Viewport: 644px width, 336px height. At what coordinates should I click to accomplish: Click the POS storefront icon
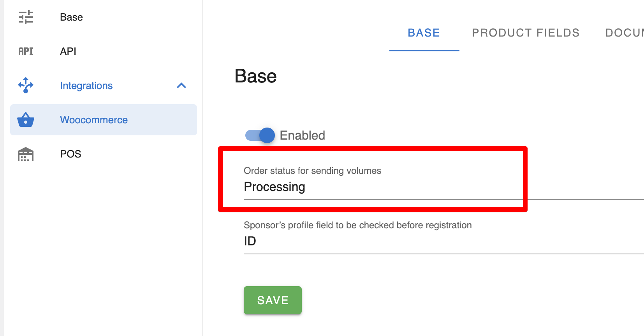(x=26, y=154)
